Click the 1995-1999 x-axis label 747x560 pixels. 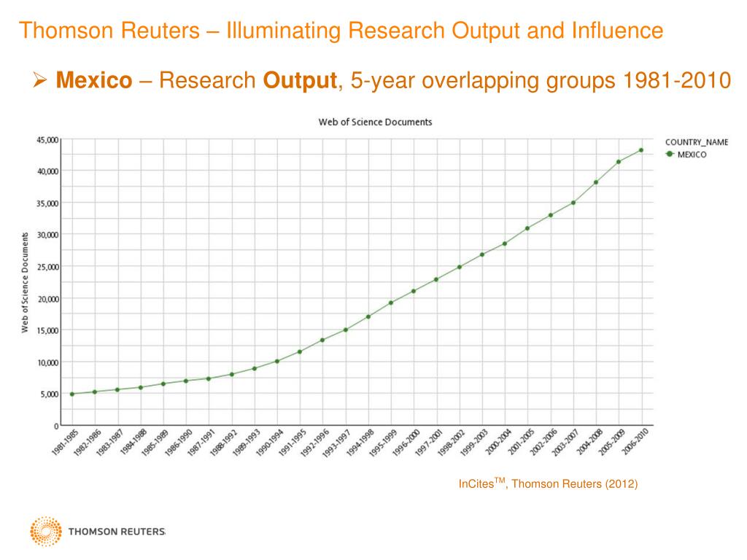point(383,443)
